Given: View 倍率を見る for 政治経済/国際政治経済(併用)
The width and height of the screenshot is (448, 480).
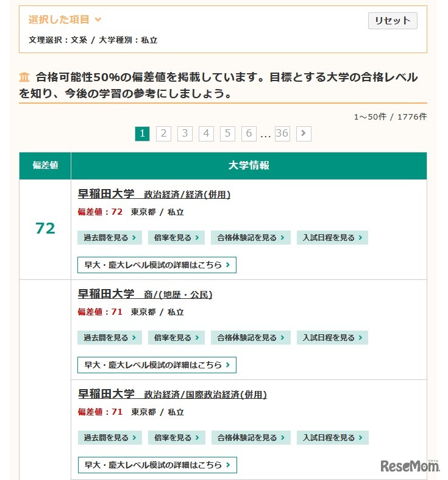Looking at the screenshot, I should coord(177,437).
